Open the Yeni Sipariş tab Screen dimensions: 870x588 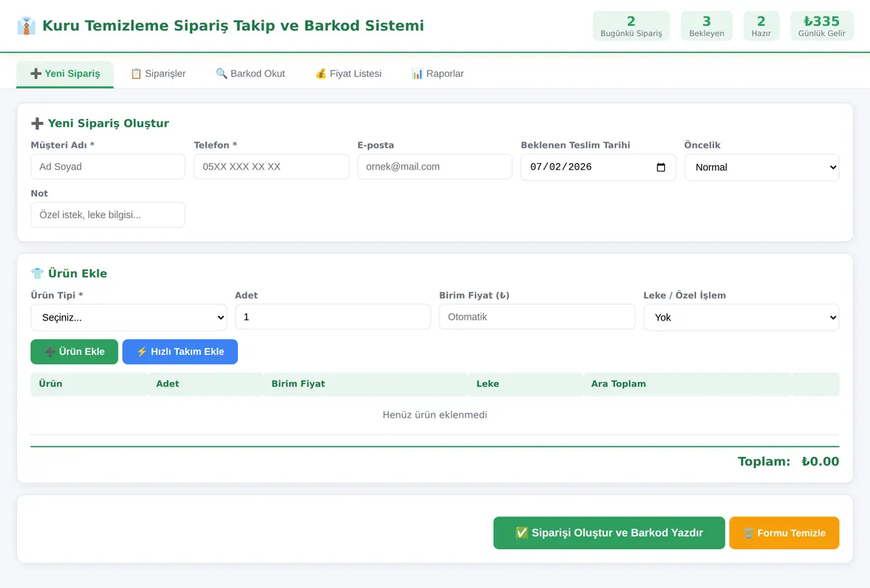(65, 74)
